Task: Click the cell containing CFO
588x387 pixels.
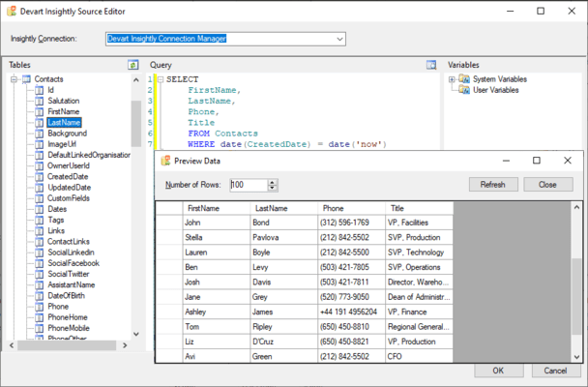Action: click(420, 357)
